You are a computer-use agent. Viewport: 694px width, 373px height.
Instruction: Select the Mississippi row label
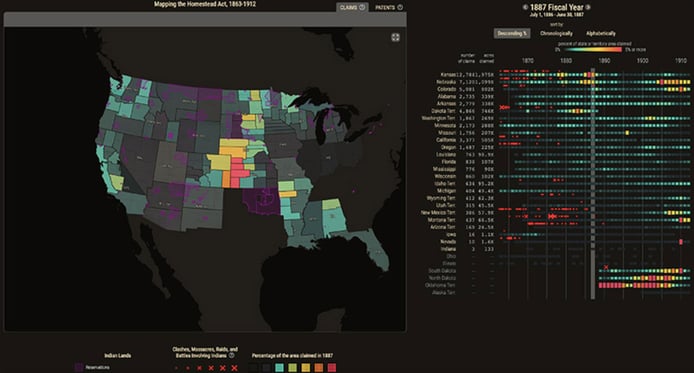(444, 169)
